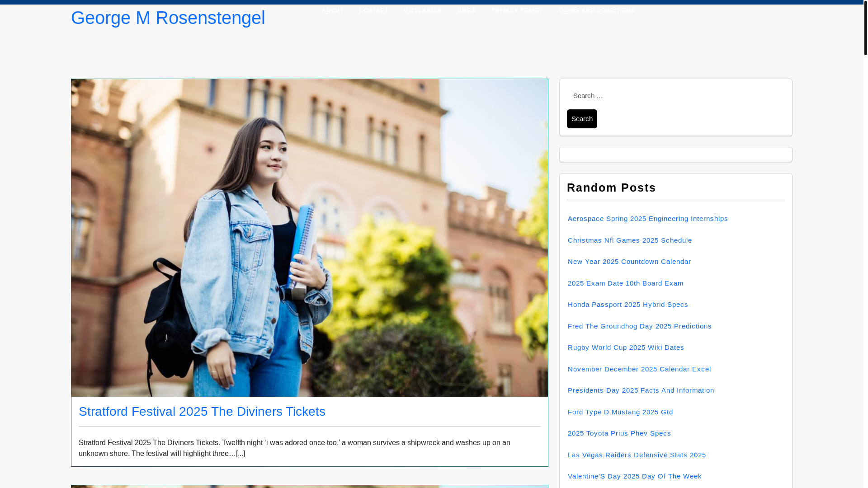Open 2025 Toyota Prius Phev Specs post
This screenshot has height=488, width=868.
click(619, 433)
